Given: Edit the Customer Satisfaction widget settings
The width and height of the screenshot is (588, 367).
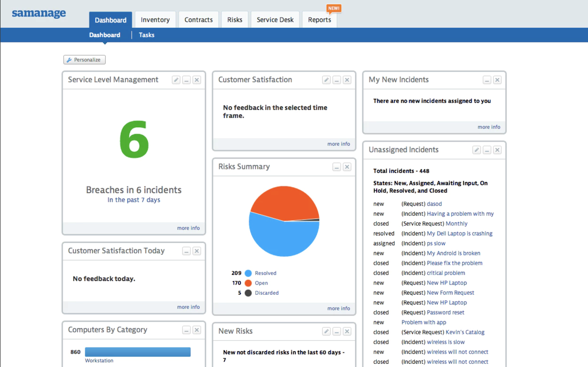Looking at the screenshot, I should tap(326, 80).
